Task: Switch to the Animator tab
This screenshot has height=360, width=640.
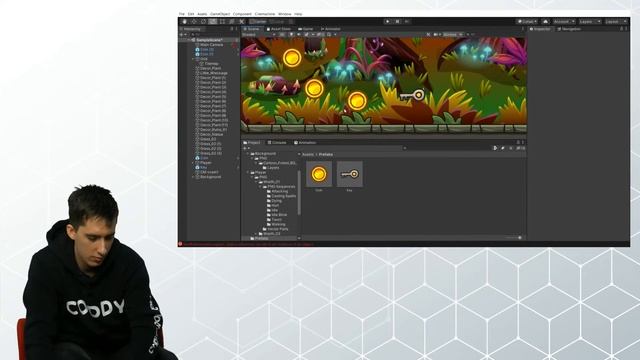Action: [331, 29]
